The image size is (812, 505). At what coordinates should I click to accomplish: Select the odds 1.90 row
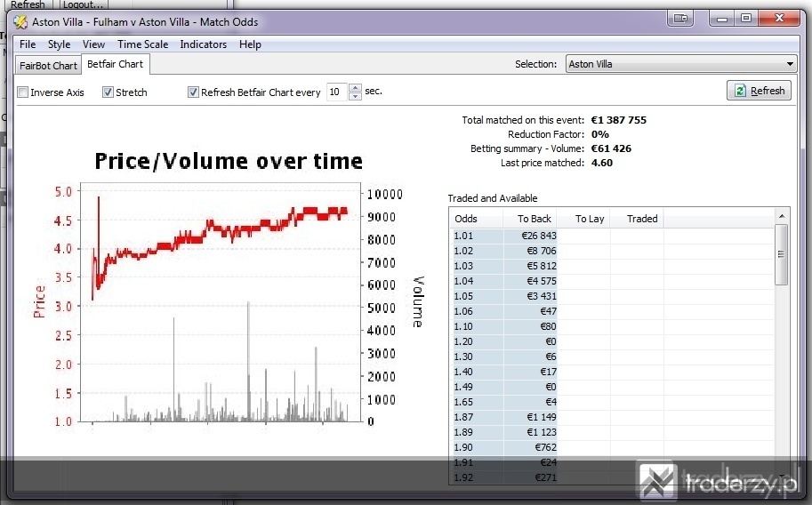pyautogui.click(x=612, y=447)
